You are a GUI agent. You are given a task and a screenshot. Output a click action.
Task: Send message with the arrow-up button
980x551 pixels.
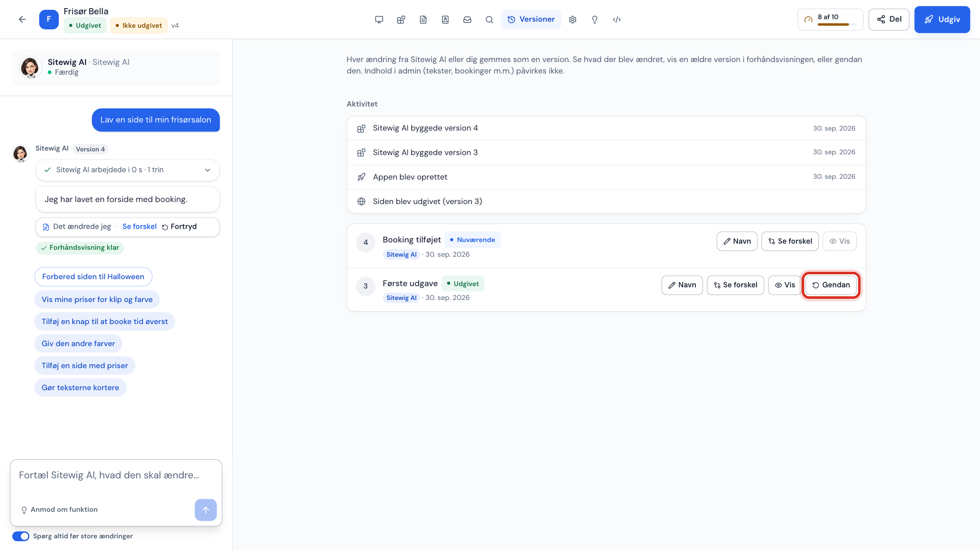coord(205,509)
